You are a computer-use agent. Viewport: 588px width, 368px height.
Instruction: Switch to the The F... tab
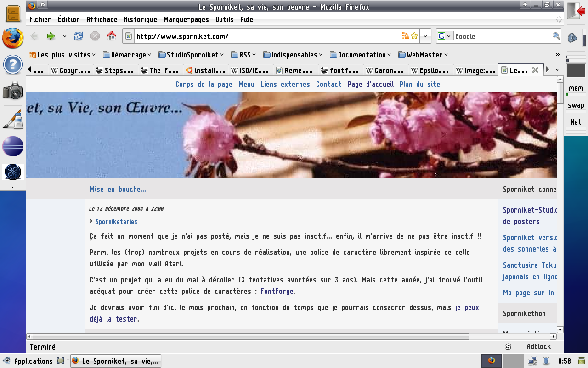(160, 70)
